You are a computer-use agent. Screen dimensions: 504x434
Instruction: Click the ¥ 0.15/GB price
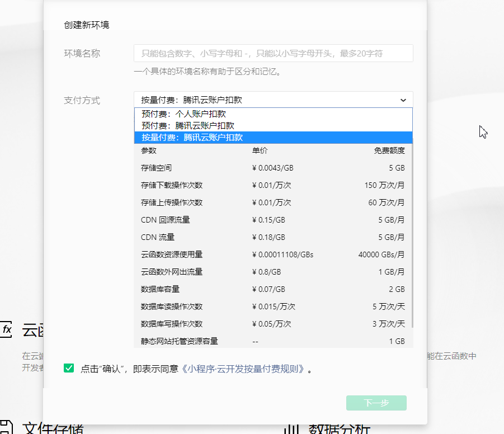(269, 220)
